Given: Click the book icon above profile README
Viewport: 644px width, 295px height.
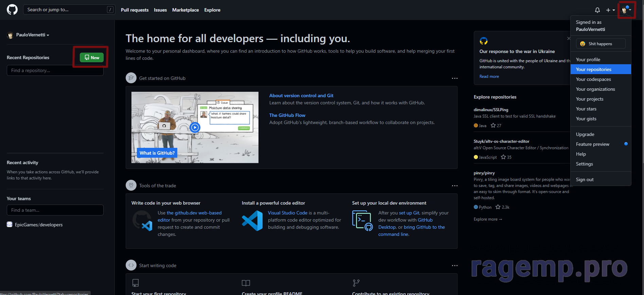Looking at the screenshot, I should tap(246, 283).
